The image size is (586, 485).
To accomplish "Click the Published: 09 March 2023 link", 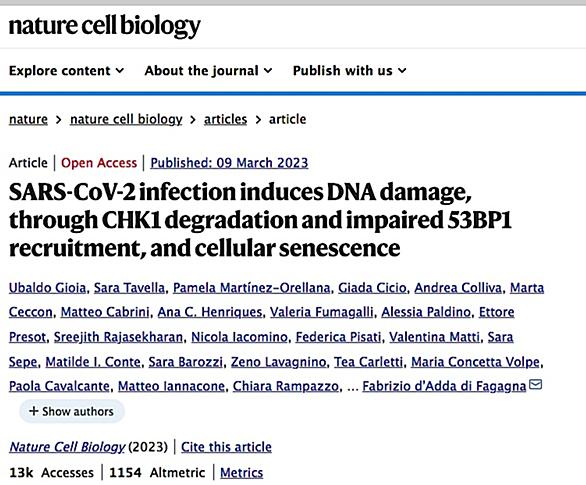I will point(229,163).
